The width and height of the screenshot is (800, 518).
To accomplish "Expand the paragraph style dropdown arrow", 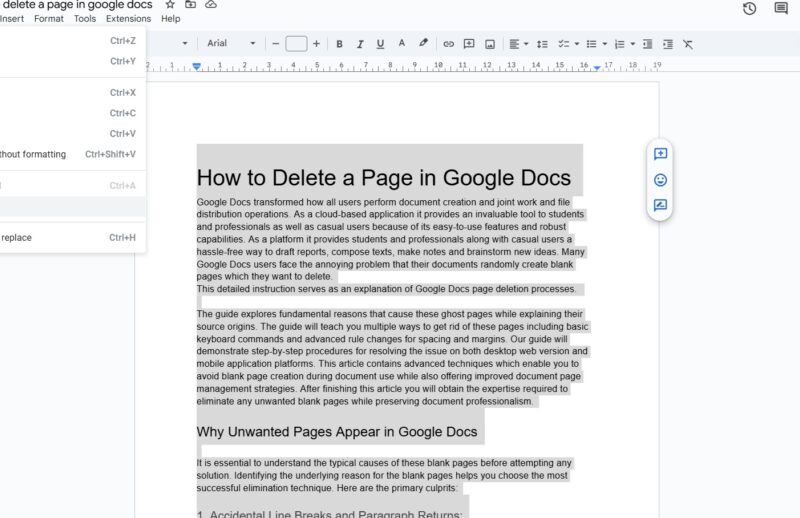I will pyautogui.click(x=185, y=44).
